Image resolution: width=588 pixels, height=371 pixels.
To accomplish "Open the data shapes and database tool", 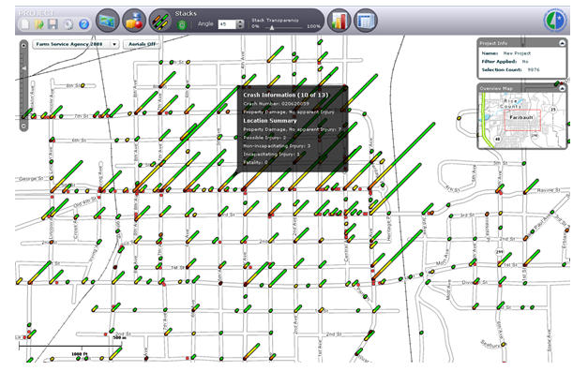I will [x=134, y=21].
